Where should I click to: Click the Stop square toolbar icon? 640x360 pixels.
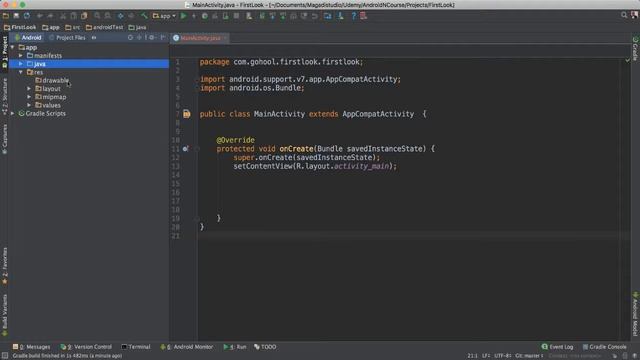[236, 16]
